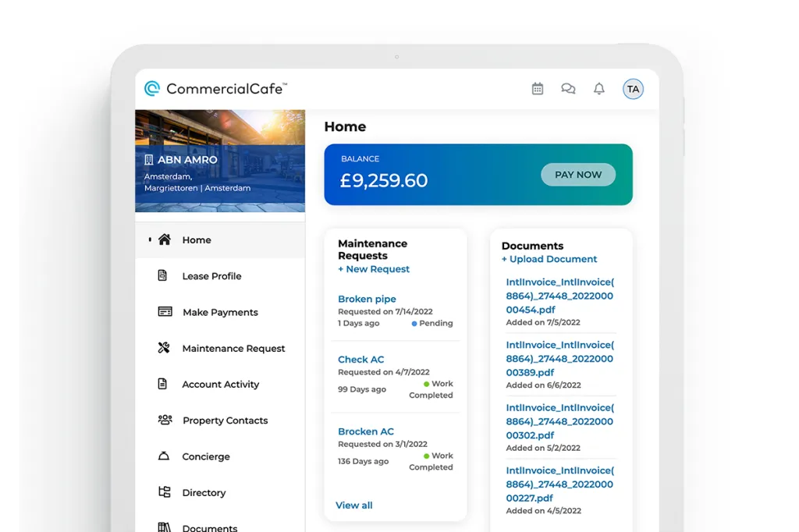Click Work Completed status on Brocken AC

click(431, 461)
